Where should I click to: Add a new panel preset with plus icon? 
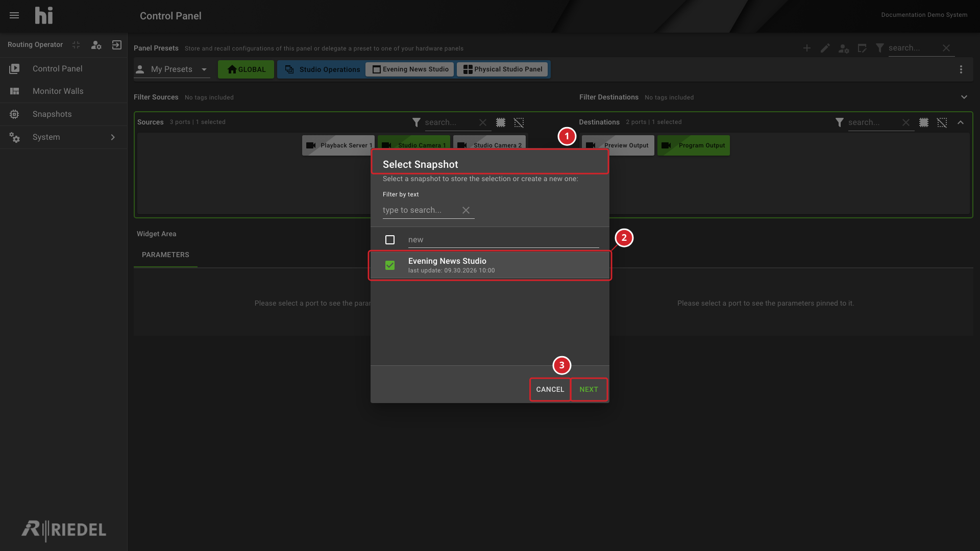807,48
